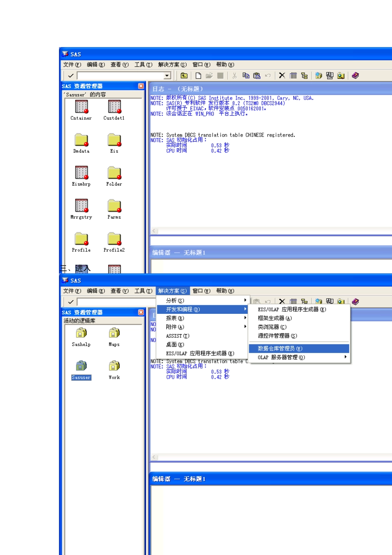Click the Delete X icon in upper toolbar

282,76
